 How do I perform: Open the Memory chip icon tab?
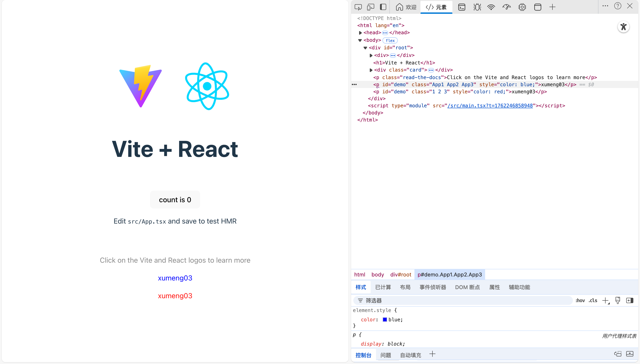pyautogui.click(x=522, y=7)
